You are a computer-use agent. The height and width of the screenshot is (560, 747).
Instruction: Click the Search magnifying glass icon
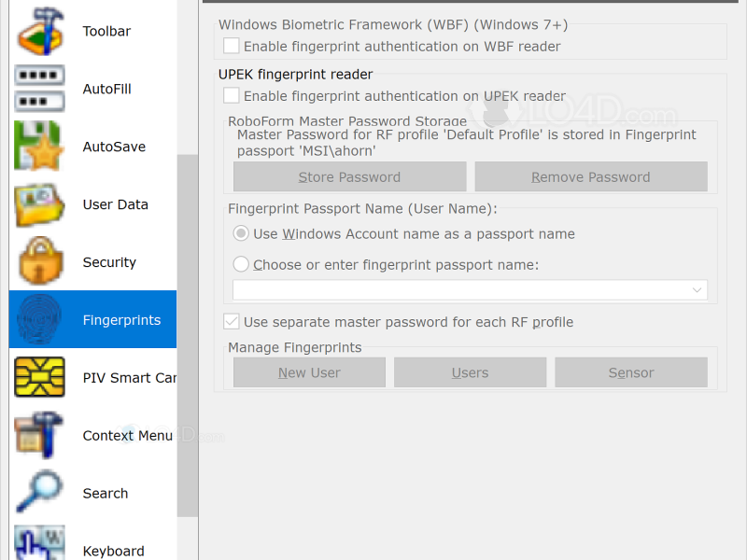[x=39, y=492]
